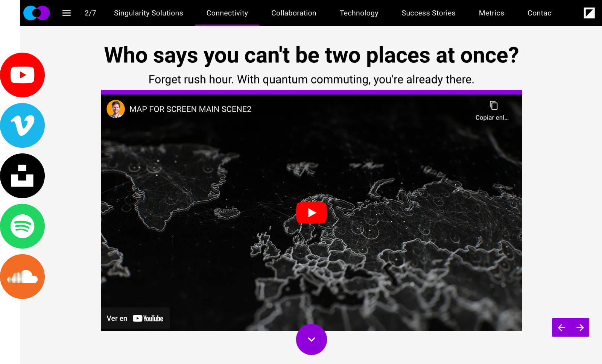
Task: Select the Unsplash sidebar icon
Action: [23, 176]
